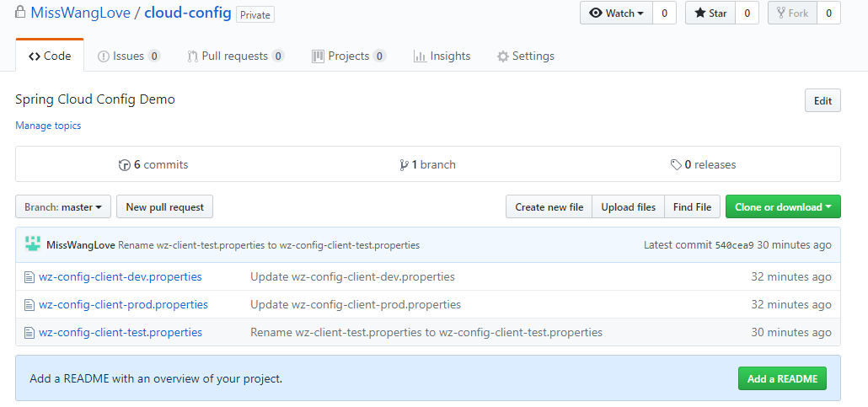The width and height of the screenshot is (868, 407).
Task: Click the Settings gear icon
Action: coord(502,56)
